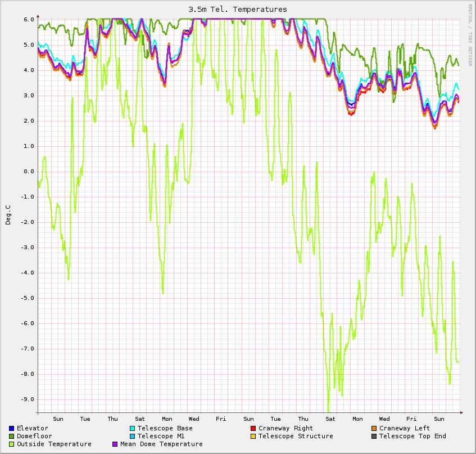
Task: Click the "Deg.C" y-axis label
Action: (x=8, y=215)
